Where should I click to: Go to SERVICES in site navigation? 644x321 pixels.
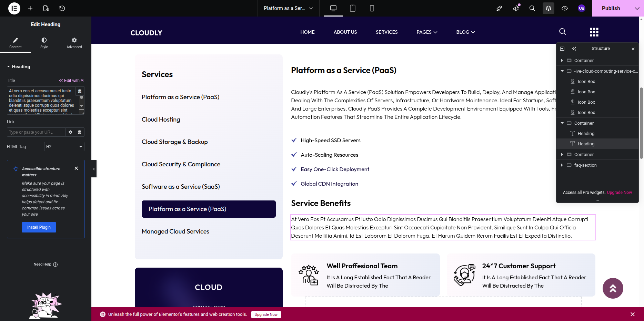tap(386, 32)
